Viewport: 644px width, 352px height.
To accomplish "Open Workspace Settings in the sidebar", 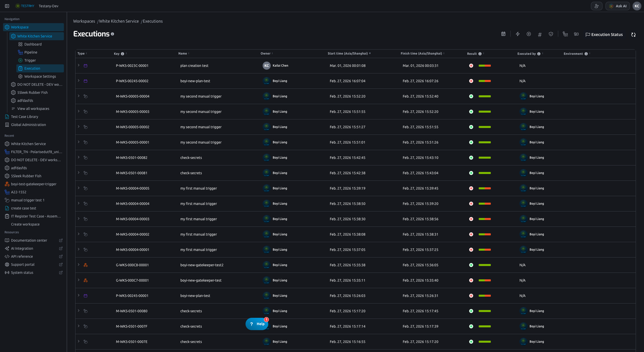I will 40,76.
